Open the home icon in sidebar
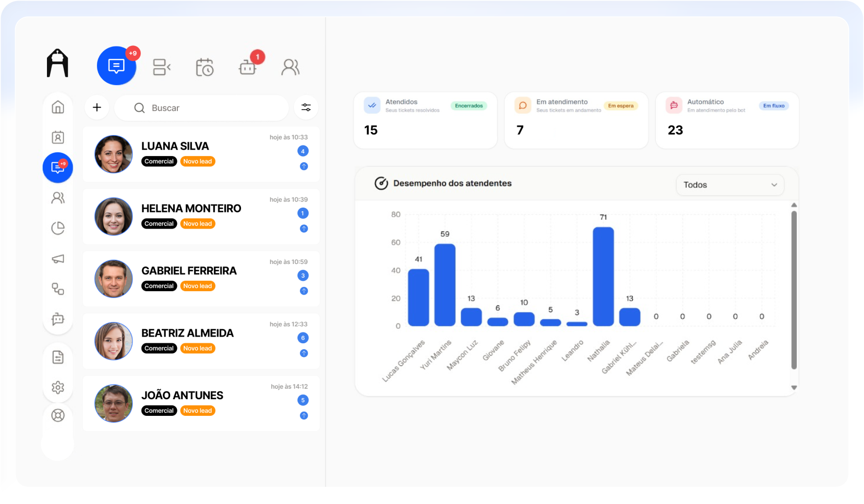The width and height of the screenshot is (864, 504). click(x=58, y=107)
